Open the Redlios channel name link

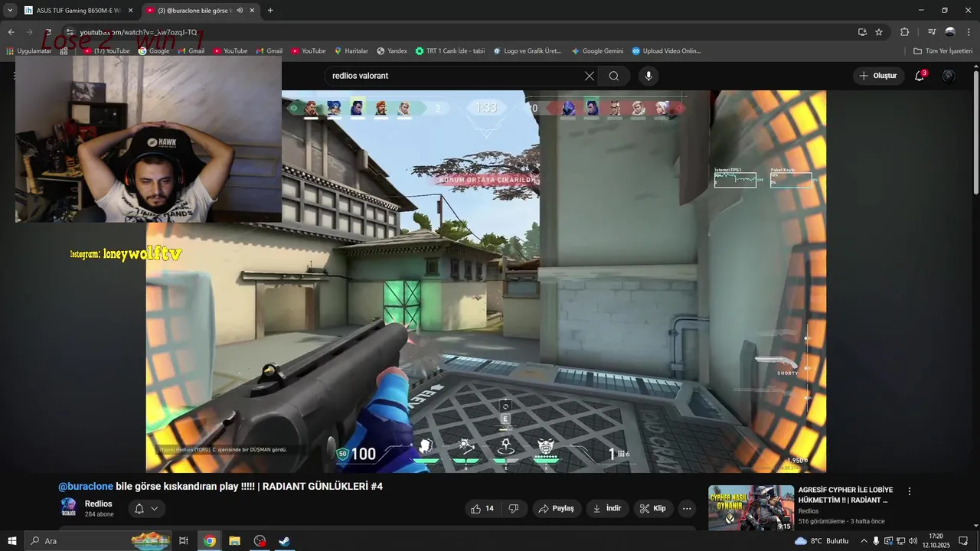[x=99, y=504]
